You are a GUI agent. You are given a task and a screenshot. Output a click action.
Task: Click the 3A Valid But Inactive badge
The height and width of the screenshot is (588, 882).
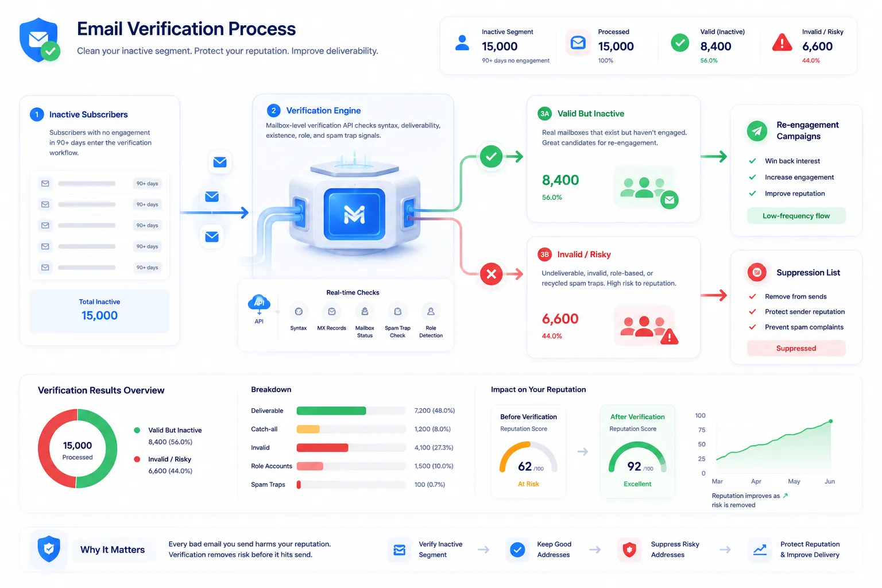pyautogui.click(x=544, y=114)
